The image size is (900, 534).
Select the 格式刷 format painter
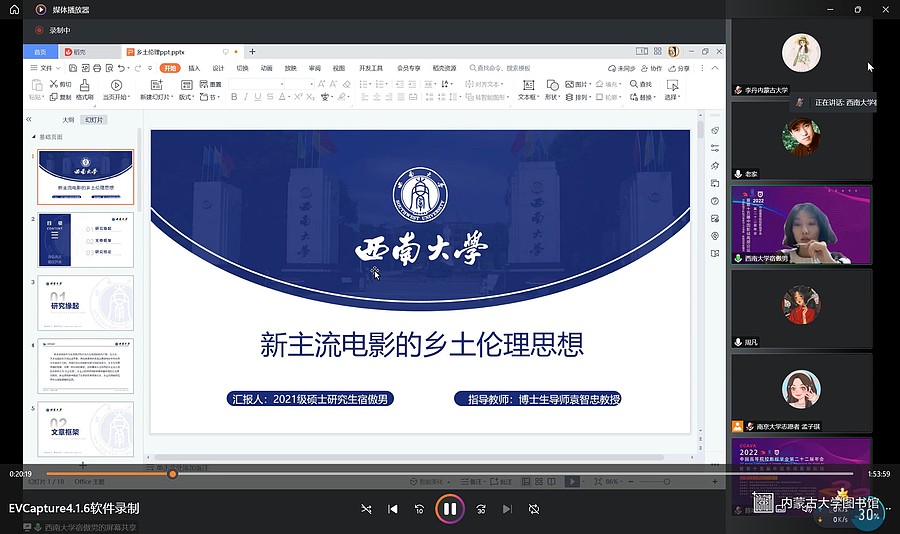[x=84, y=90]
